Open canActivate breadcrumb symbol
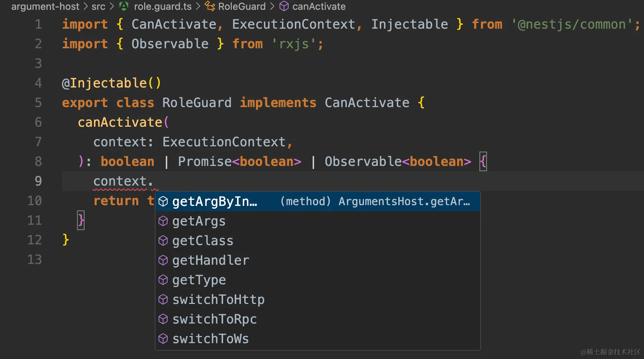644x359 pixels. click(x=319, y=6)
